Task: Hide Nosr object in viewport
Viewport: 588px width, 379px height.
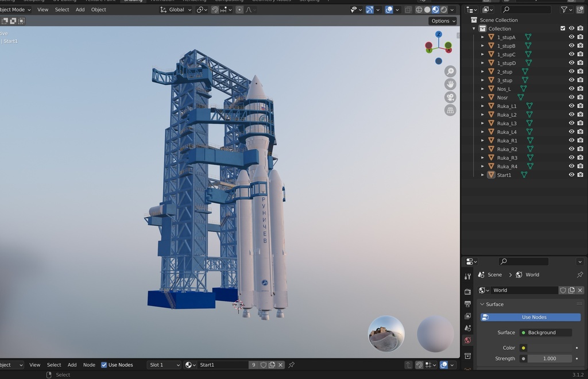Action: pyautogui.click(x=571, y=97)
